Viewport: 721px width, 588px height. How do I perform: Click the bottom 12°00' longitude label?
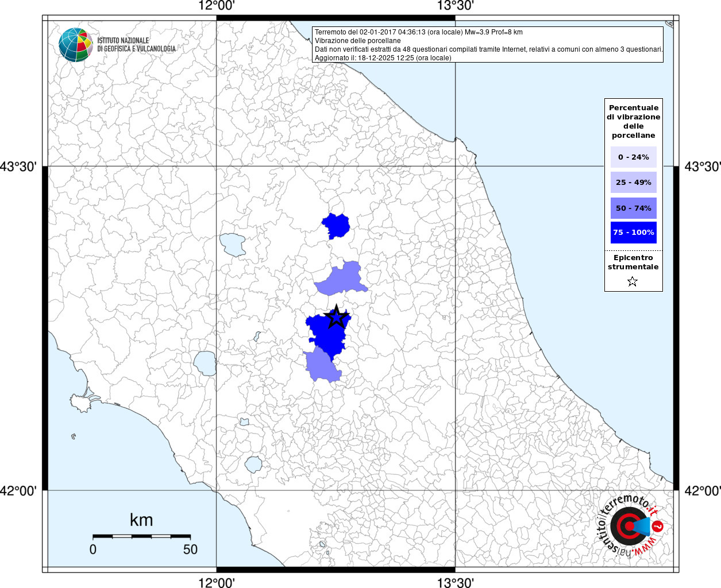tap(217, 583)
